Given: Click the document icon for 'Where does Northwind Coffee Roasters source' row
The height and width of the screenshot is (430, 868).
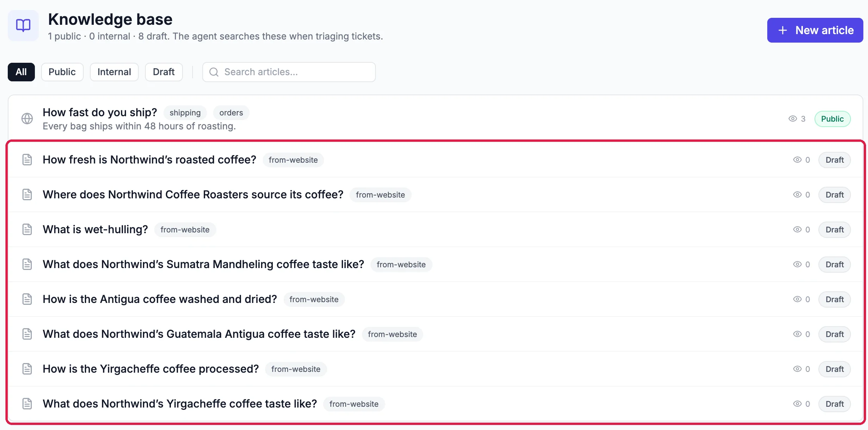Looking at the screenshot, I should coord(27,194).
